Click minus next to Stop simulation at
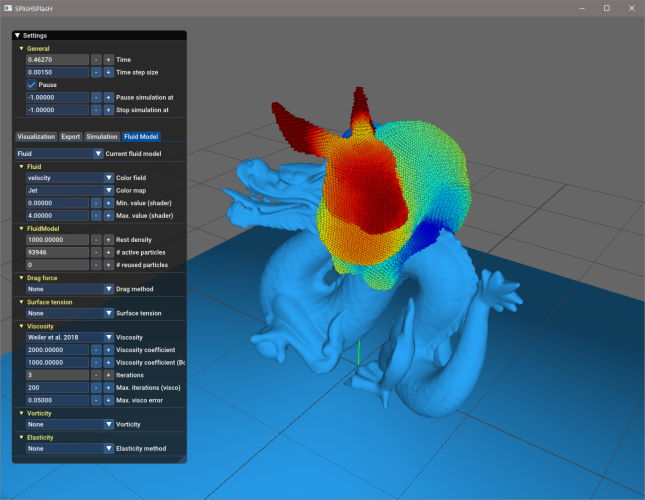 pyautogui.click(x=96, y=110)
